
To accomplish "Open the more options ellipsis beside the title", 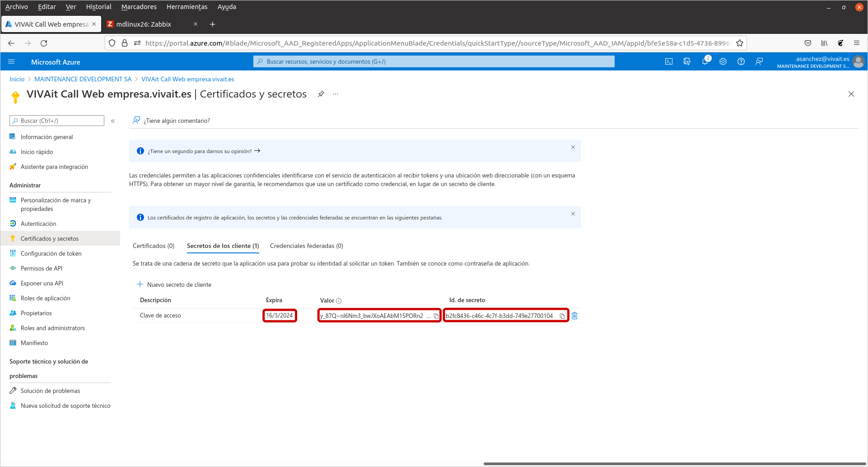I will click(x=336, y=94).
